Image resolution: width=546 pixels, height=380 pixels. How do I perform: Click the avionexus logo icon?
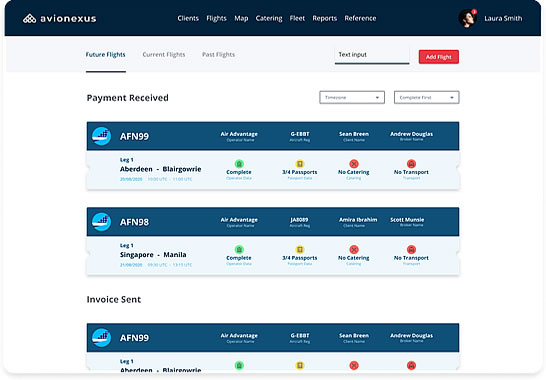pyautogui.click(x=29, y=18)
